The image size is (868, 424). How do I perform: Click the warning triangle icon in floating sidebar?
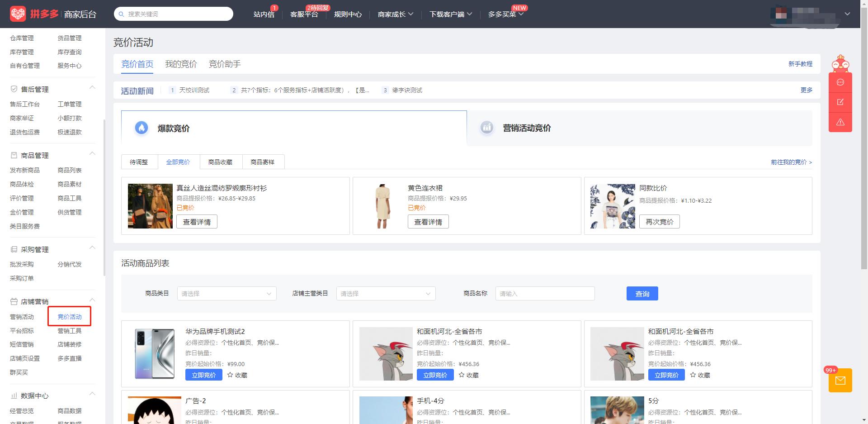click(x=840, y=122)
